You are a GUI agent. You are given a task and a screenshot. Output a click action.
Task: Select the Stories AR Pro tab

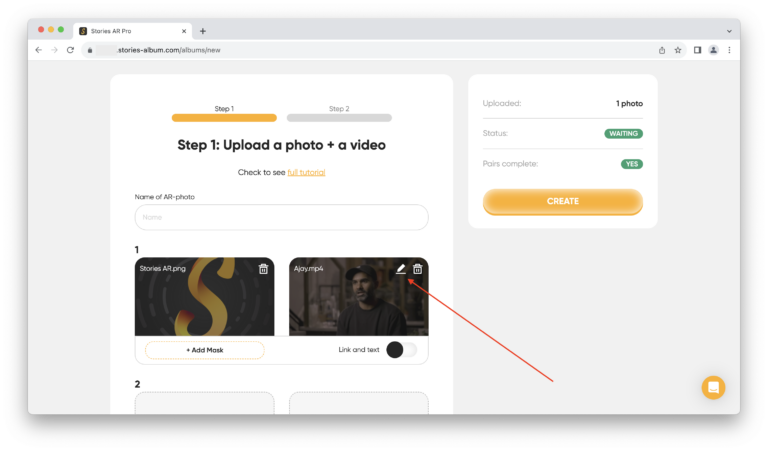click(133, 31)
